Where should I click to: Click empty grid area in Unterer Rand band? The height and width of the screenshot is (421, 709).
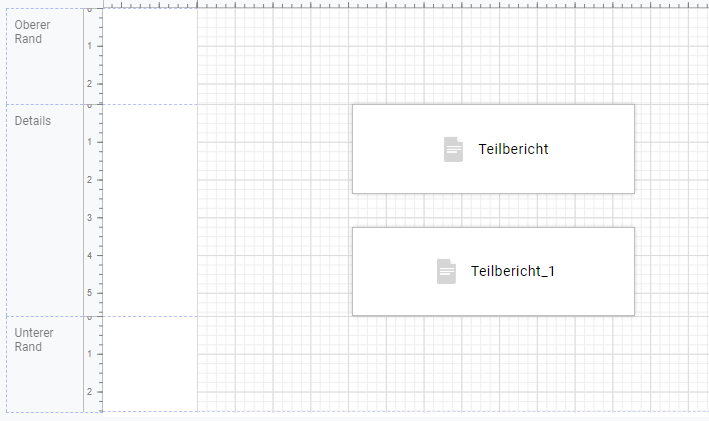tap(452, 364)
